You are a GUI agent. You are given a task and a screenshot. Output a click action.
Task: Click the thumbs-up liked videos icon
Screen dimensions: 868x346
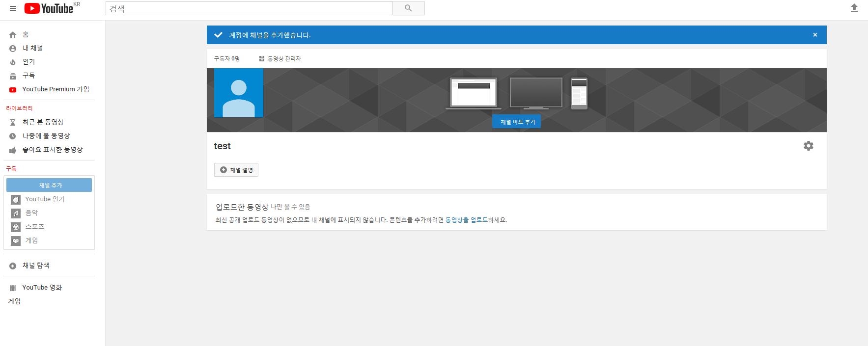[13, 150]
